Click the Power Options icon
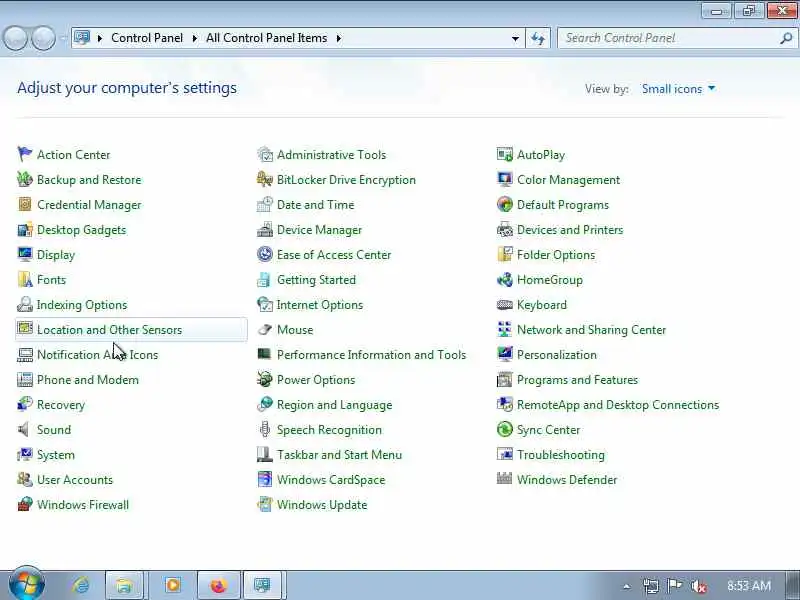The width and height of the screenshot is (800, 600). tap(265, 379)
